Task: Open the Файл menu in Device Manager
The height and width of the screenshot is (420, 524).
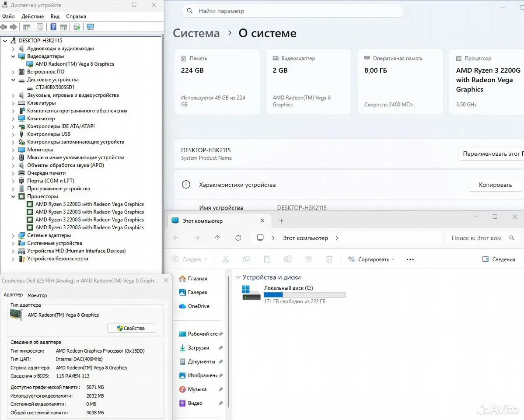Action: coord(8,16)
